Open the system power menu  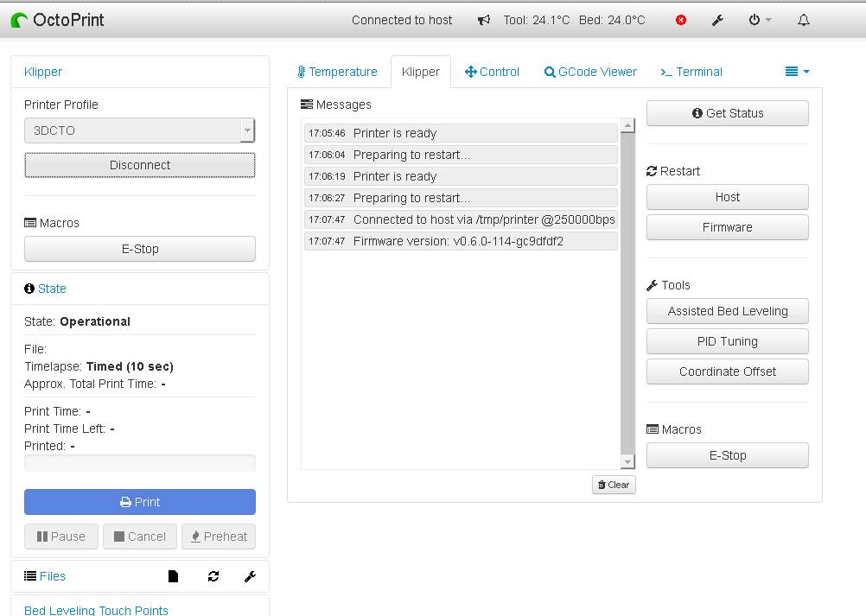pyautogui.click(x=760, y=21)
